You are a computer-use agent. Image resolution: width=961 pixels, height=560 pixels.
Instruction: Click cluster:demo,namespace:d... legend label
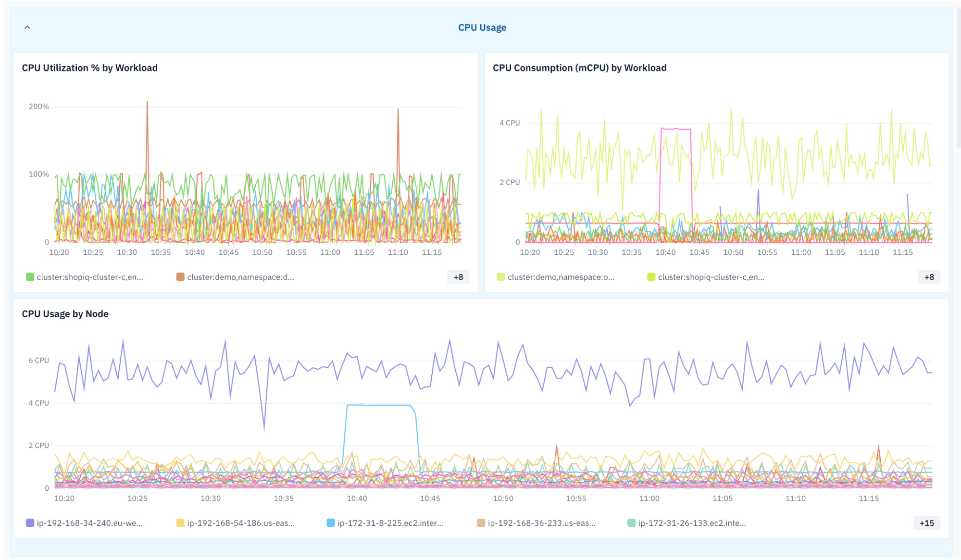(240, 277)
